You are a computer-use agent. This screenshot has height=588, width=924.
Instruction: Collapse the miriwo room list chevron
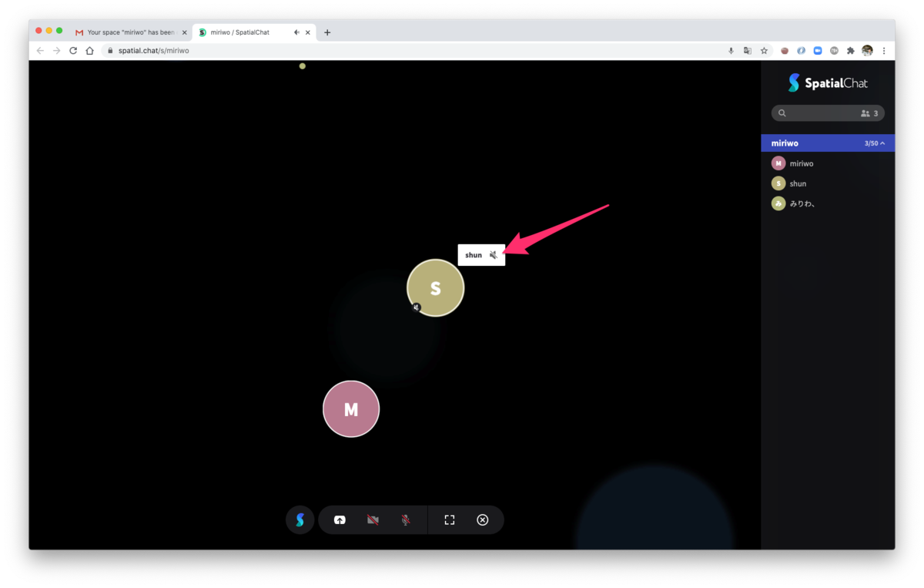click(x=882, y=143)
